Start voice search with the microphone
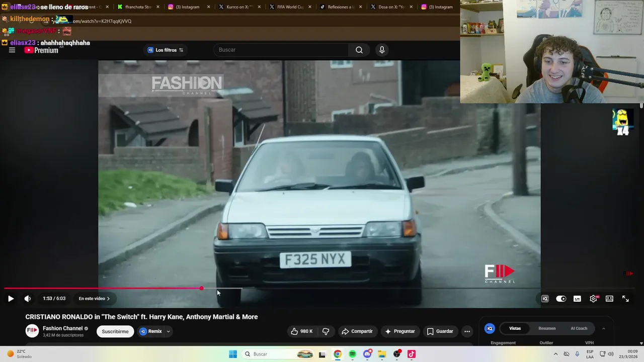The image size is (644, 362). click(382, 50)
